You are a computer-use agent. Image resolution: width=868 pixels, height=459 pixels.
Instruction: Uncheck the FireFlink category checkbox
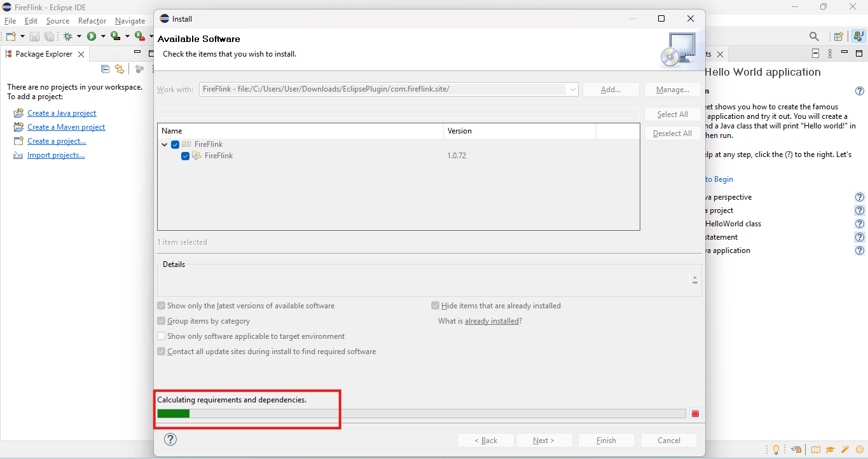(176, 144)
